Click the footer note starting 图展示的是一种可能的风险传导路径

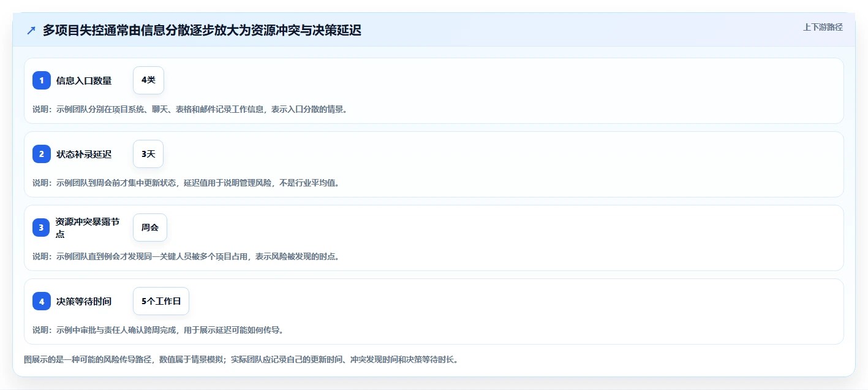[x=241, y=359]
